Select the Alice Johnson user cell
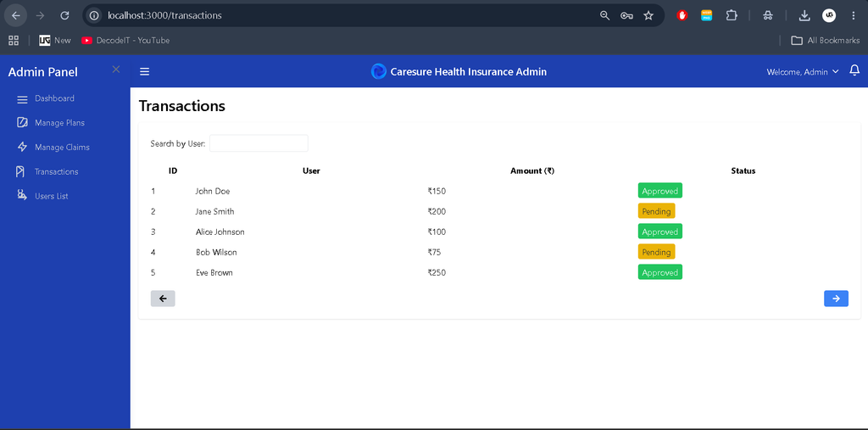 pyautogui.click(x=220, y=232)
